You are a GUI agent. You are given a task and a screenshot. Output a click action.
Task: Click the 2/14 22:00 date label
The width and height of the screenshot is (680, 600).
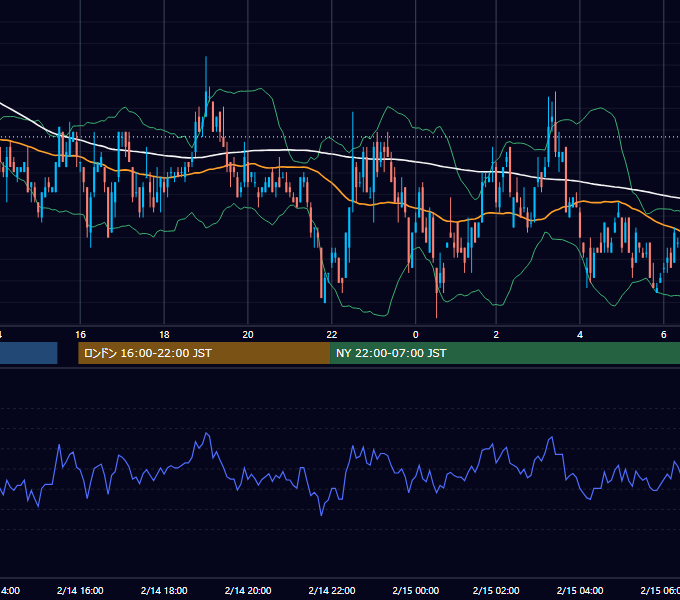pyautogui.click(x=332, y=590)
